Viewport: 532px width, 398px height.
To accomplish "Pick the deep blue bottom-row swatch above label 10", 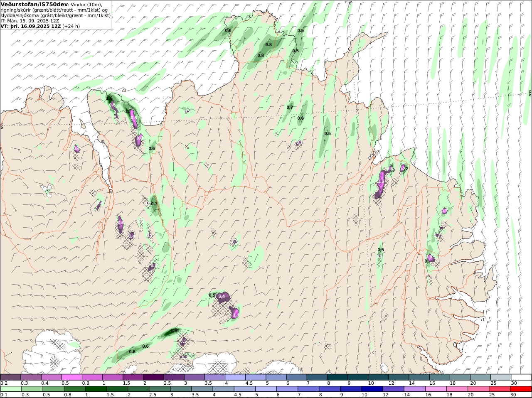I will [x=372, y=389].
